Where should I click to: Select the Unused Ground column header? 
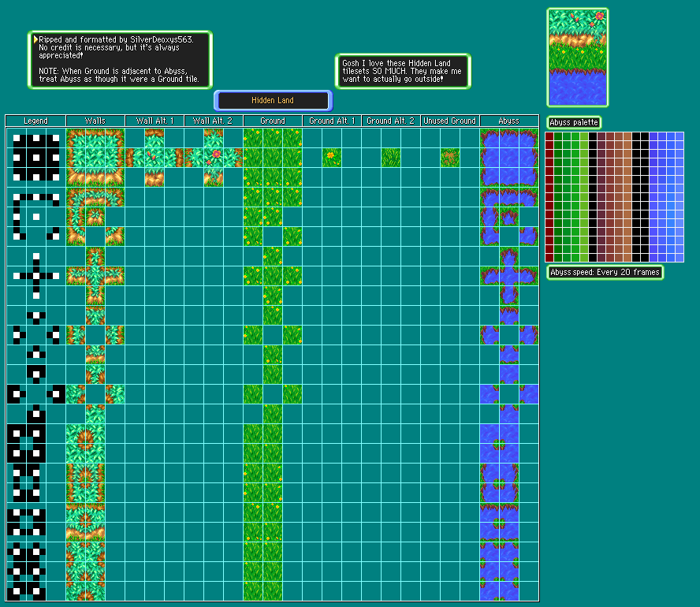coord(450,121)
